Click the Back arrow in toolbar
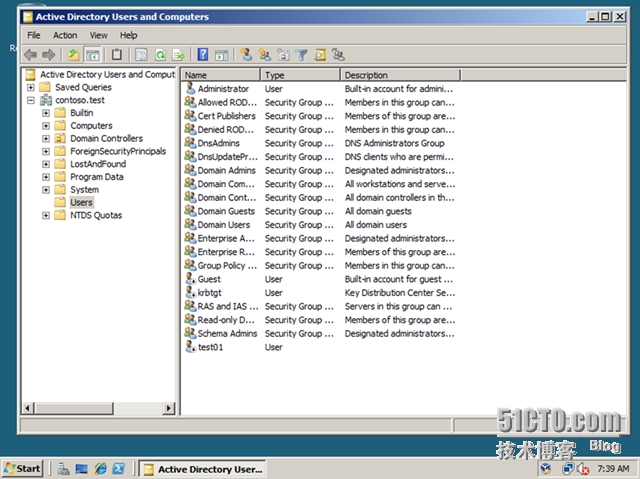The height and width of the screenshot is (479, 640). 31,55
